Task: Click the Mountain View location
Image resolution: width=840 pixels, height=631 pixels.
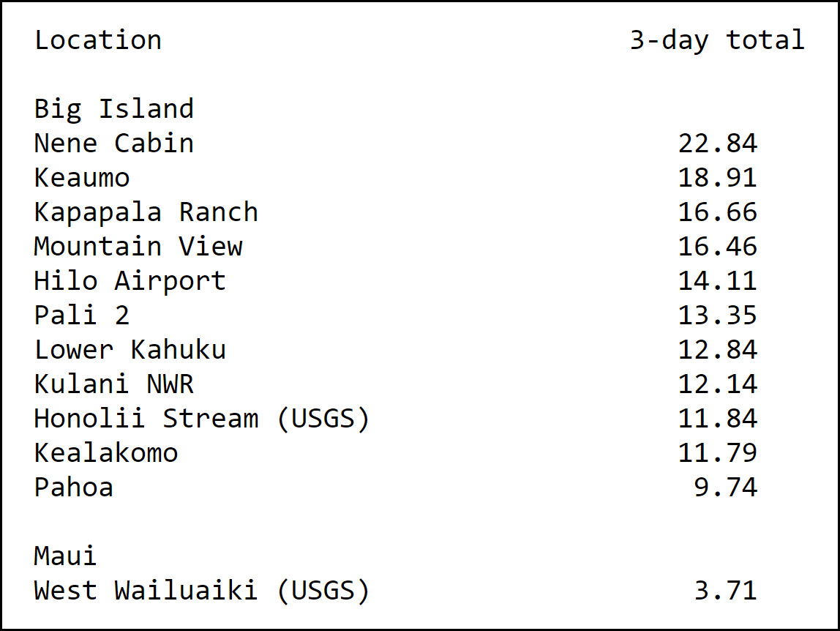Action: click(x=138, y=247)
